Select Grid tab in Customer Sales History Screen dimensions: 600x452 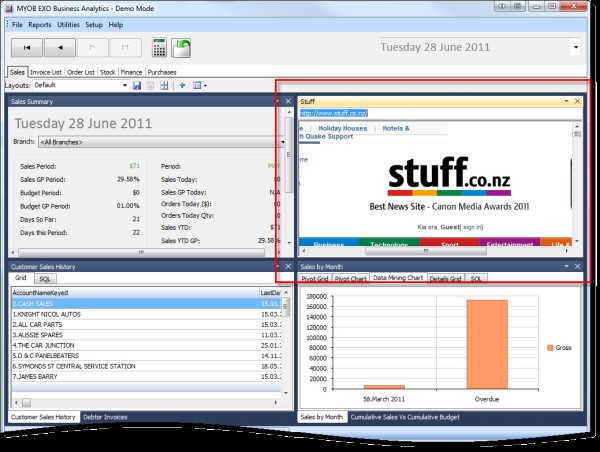(21, 278)
